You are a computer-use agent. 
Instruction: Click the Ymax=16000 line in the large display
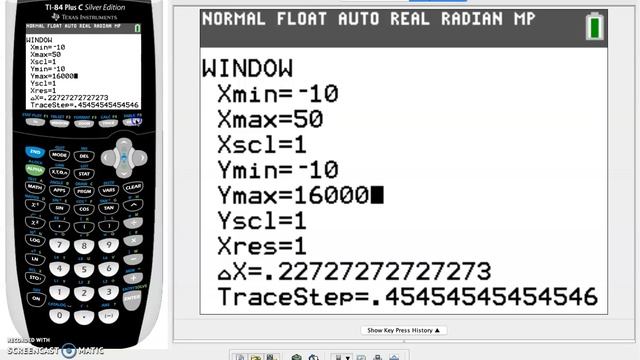[x=300, y=195]
